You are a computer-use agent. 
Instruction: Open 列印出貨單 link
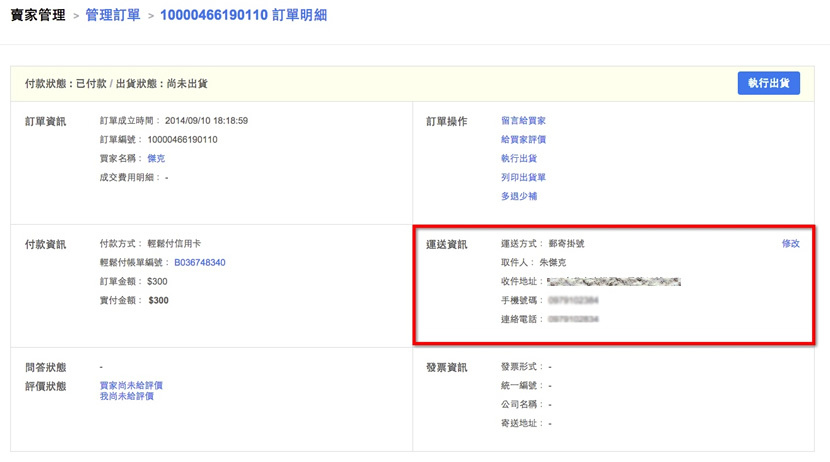523,178
